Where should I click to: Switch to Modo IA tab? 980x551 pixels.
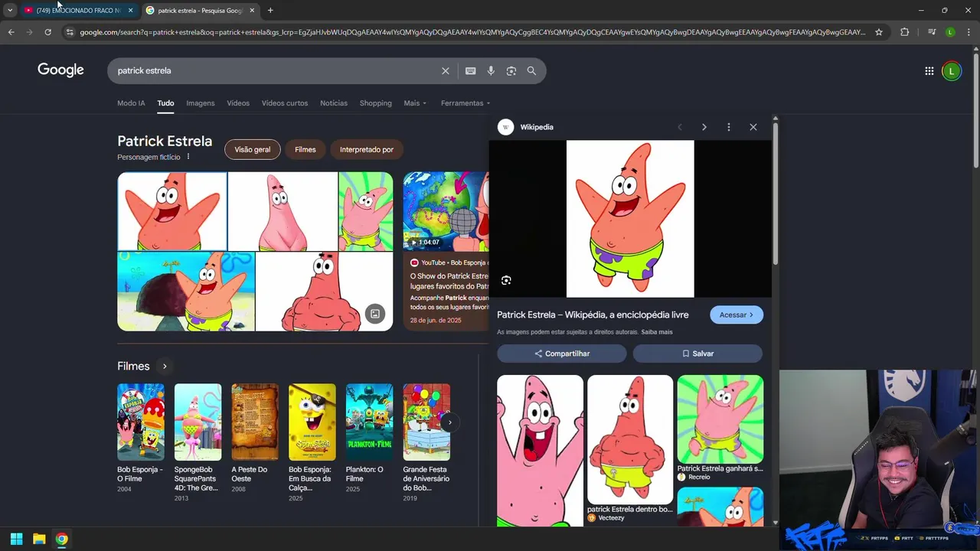click(131, 103)
